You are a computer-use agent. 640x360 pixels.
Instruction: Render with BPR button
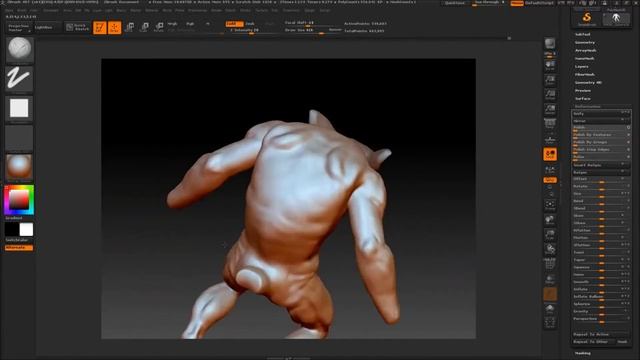(550, 43)
